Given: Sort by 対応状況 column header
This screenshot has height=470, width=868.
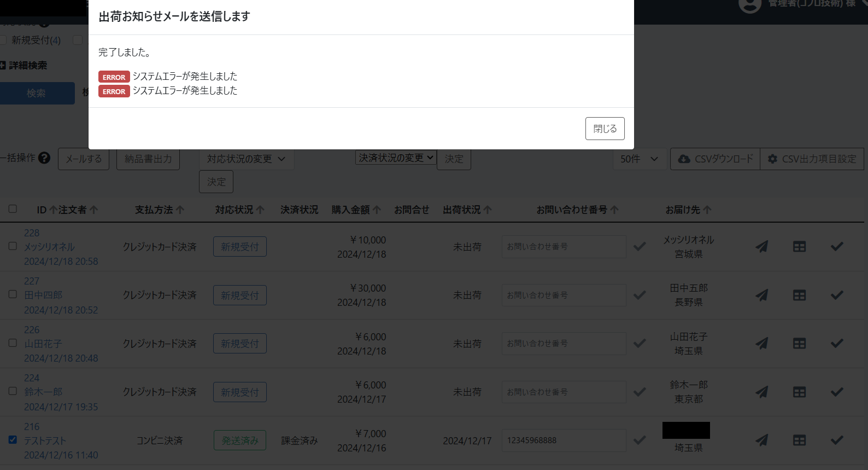Looking at the screenshot, I should click(239, 210).
